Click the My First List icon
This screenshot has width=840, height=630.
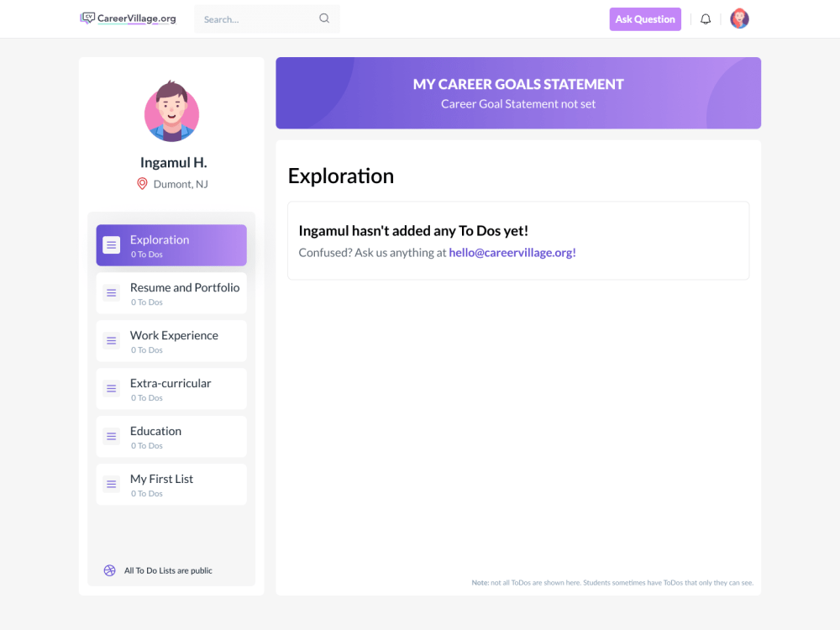(x=112, y=485)
